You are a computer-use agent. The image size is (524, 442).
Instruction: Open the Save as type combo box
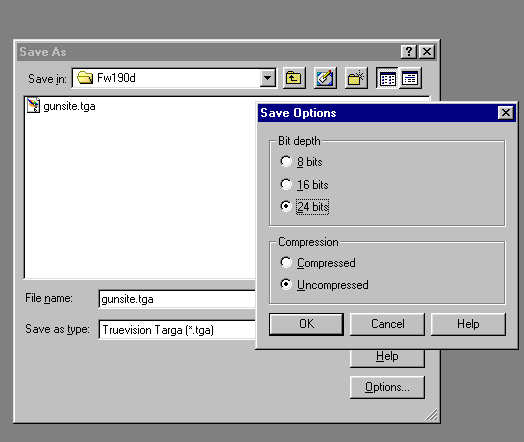tap(177, 330)
